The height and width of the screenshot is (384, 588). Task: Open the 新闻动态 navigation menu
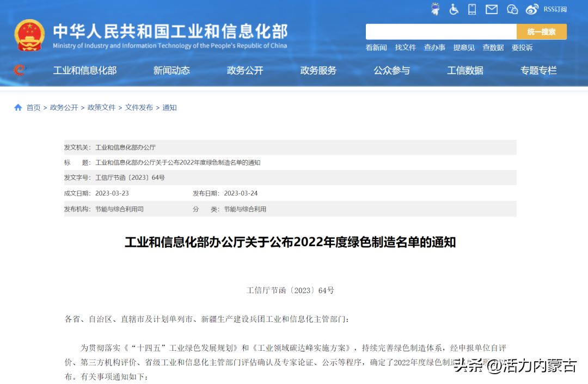[171, 70]
